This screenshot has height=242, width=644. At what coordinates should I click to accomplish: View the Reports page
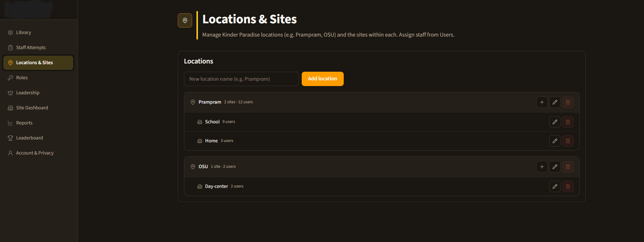38,123
